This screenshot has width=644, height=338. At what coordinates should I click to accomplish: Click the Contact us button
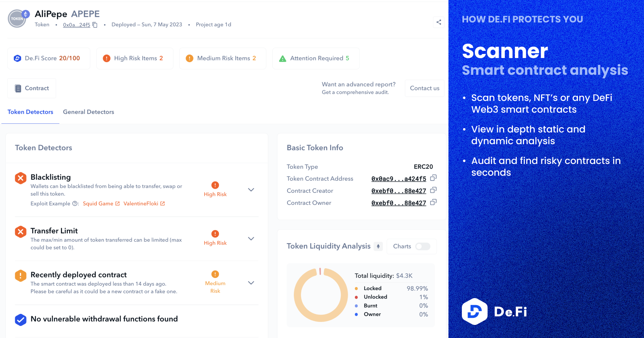[424, 88]
